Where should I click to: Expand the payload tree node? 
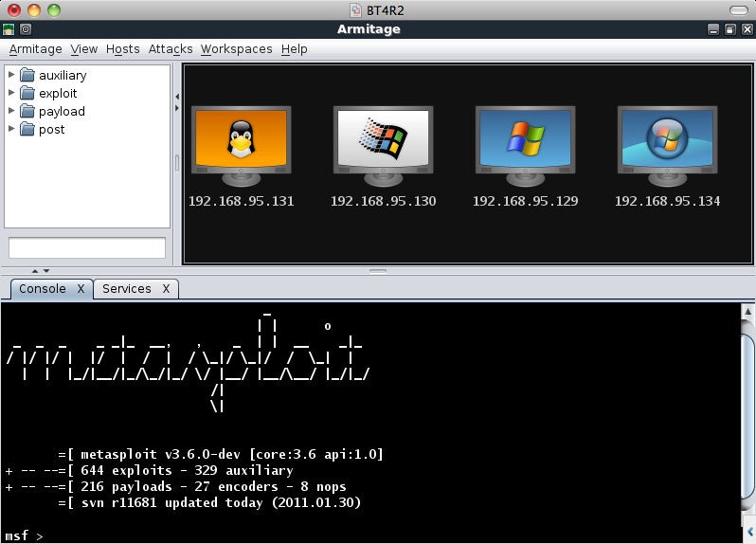11,111
